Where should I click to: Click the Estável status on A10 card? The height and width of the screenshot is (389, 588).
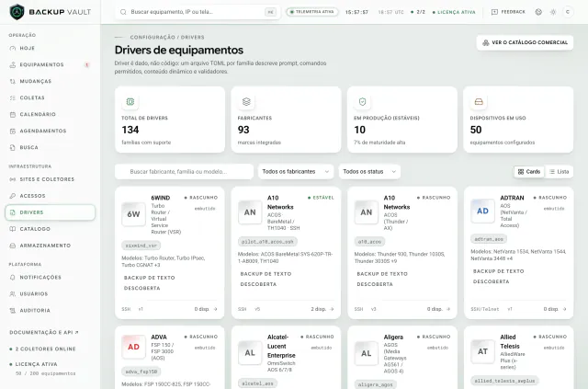pos(321,198)
